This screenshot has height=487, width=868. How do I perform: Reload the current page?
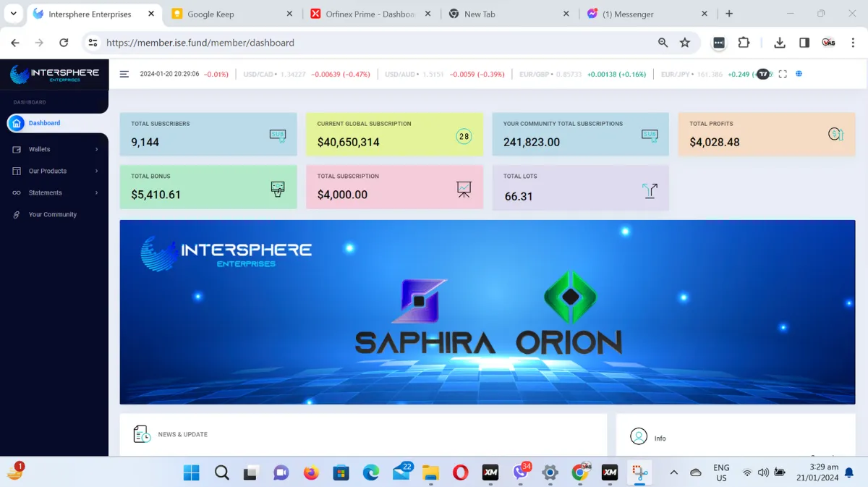tap(64, 43)
